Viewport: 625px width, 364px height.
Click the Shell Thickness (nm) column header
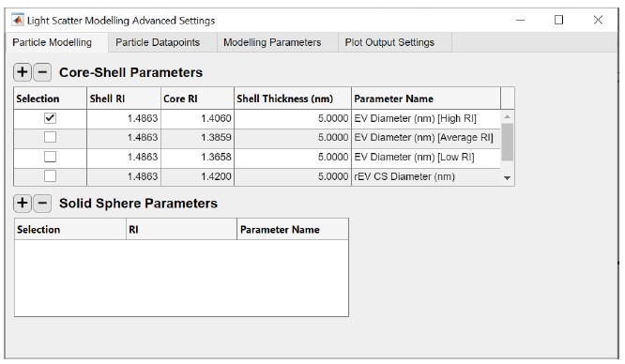click(x=293, y=99)
